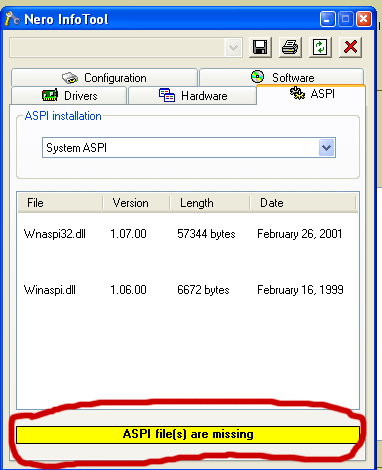382x470 pixels.
Task: Click the Save floppy disk icon
Action: point(260,47)
